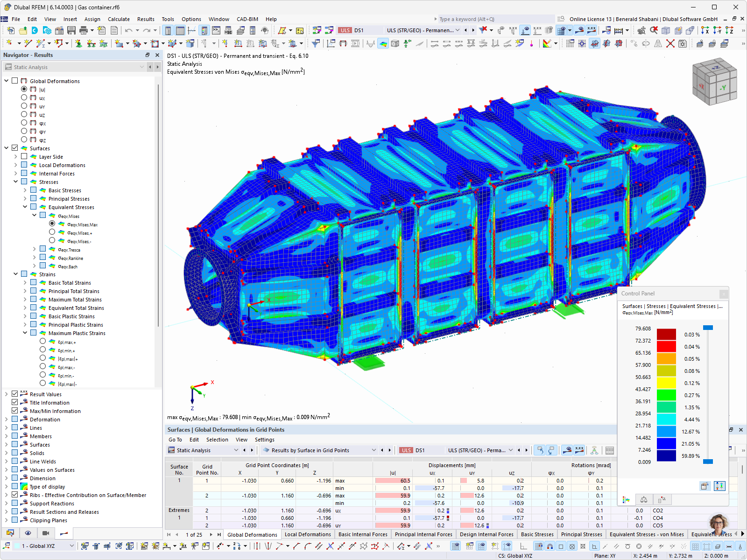Collapse the Maximum Plastic Strains node
747x560 pixels.
tap(25, 333)
